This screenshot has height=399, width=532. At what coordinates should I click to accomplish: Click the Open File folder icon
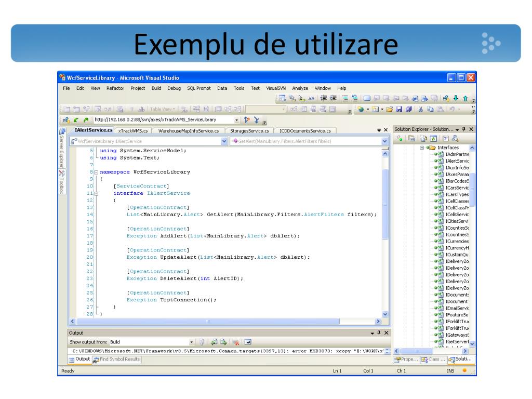389,109
